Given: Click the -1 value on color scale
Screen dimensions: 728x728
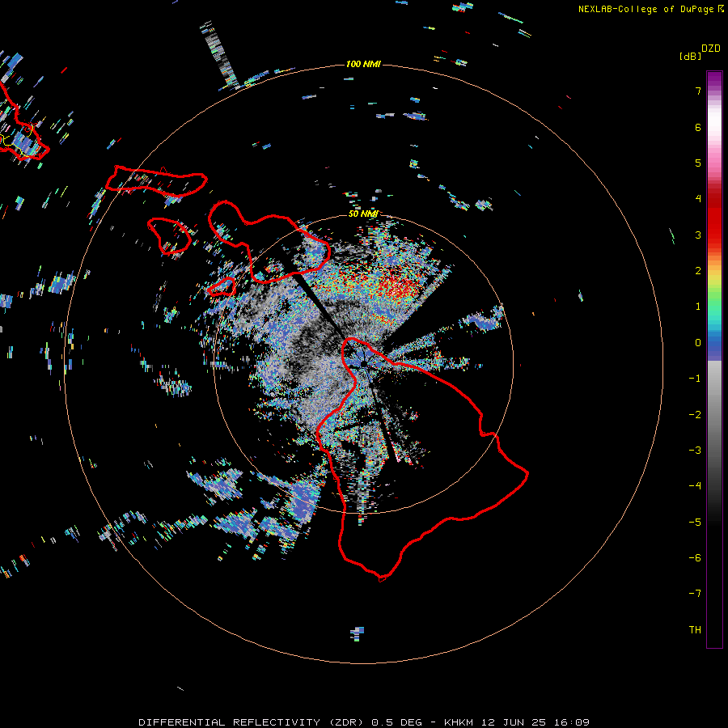Looking at the screenshot, I should [695, 379].
